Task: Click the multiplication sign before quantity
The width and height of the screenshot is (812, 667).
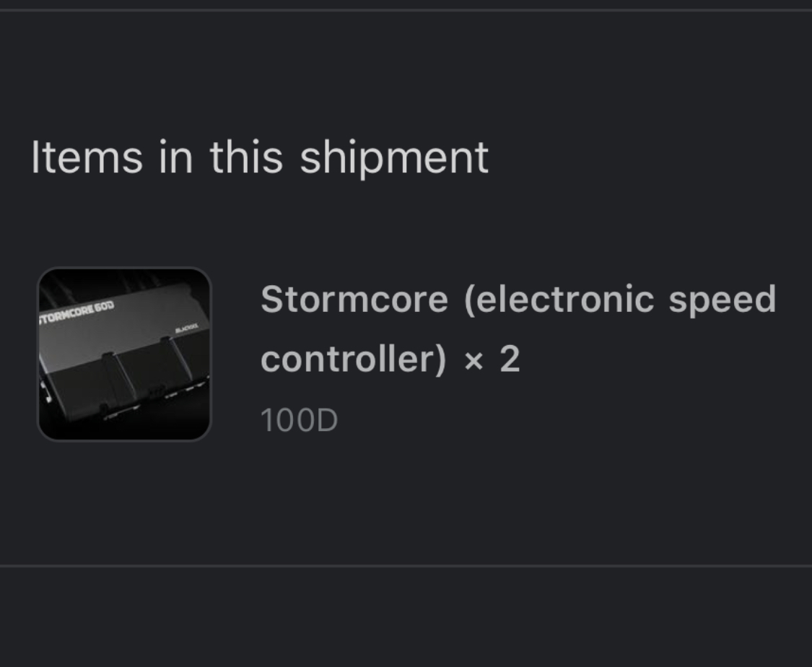Action: (x=473, y=362)
